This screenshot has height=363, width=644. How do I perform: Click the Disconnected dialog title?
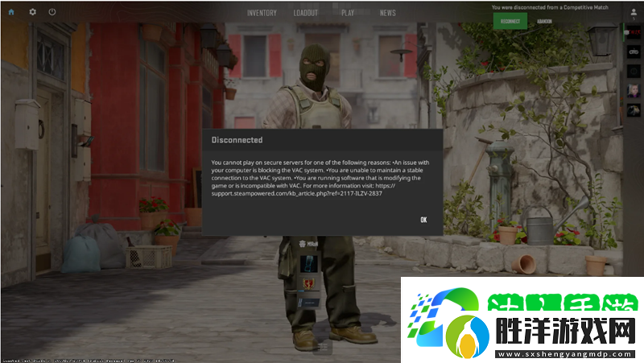tap(237, 140)
